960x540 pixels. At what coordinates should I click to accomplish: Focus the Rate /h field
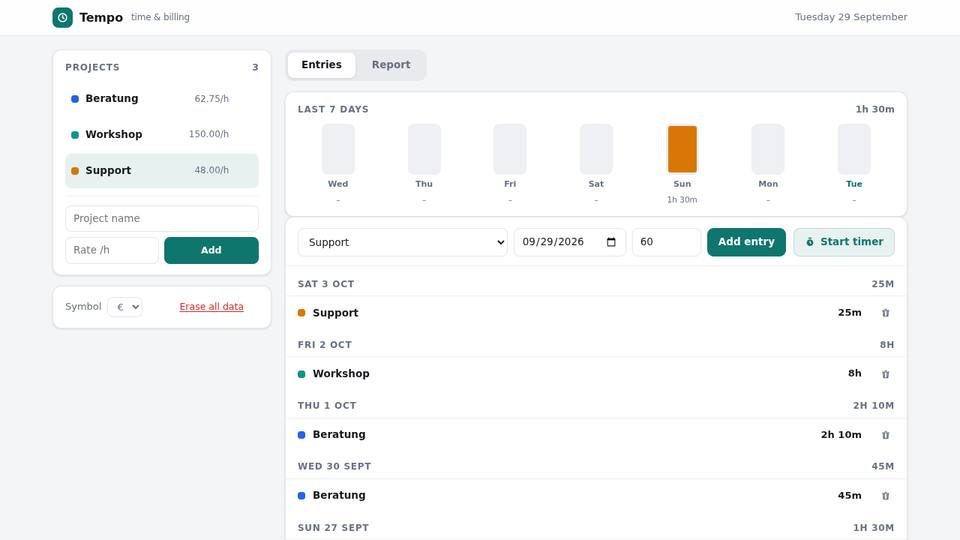(112, 250)
